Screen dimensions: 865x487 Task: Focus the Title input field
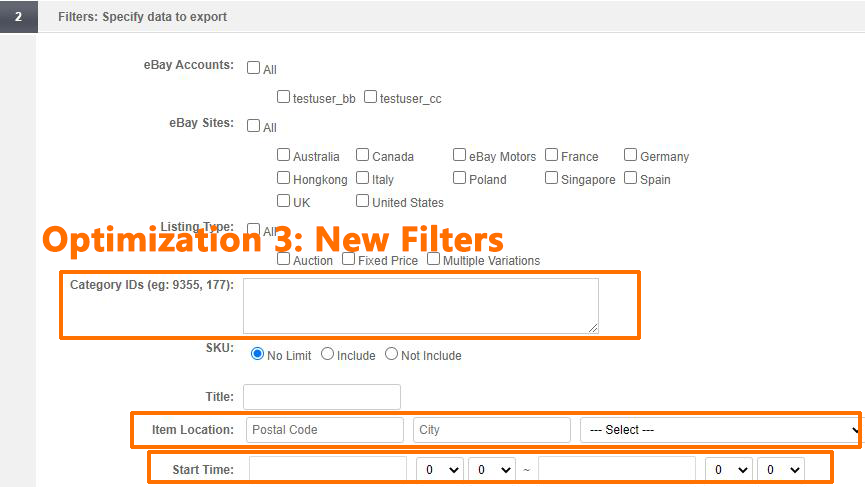(x=322, y=397)
